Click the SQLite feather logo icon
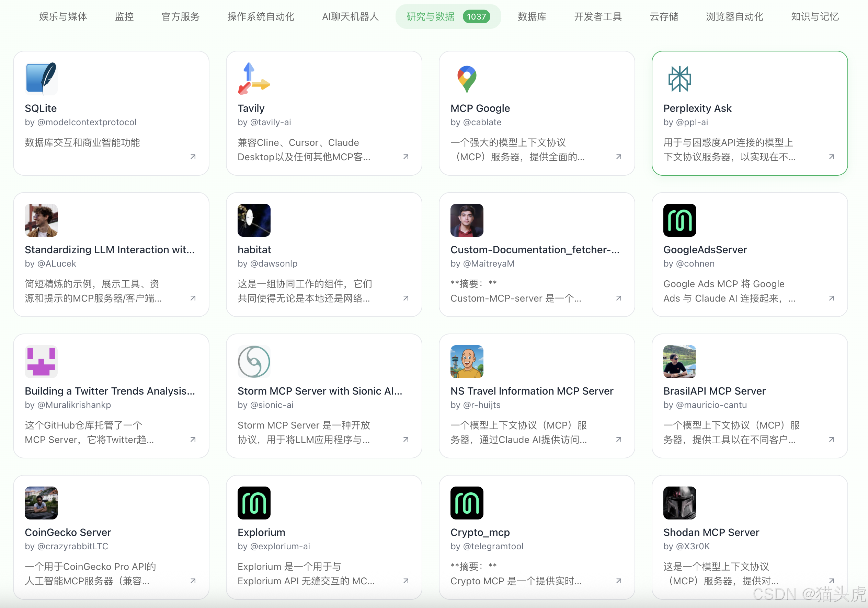 point(41,79)
